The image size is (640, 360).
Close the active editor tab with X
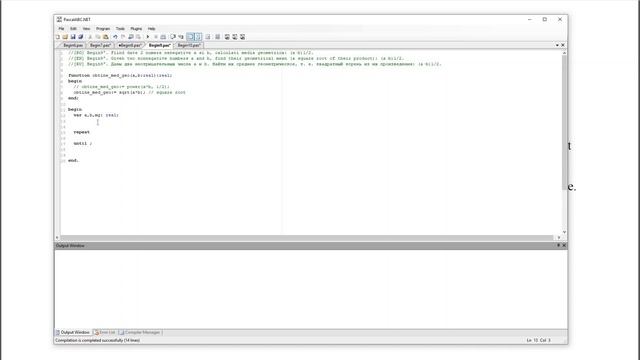click(x=563, y=45)
